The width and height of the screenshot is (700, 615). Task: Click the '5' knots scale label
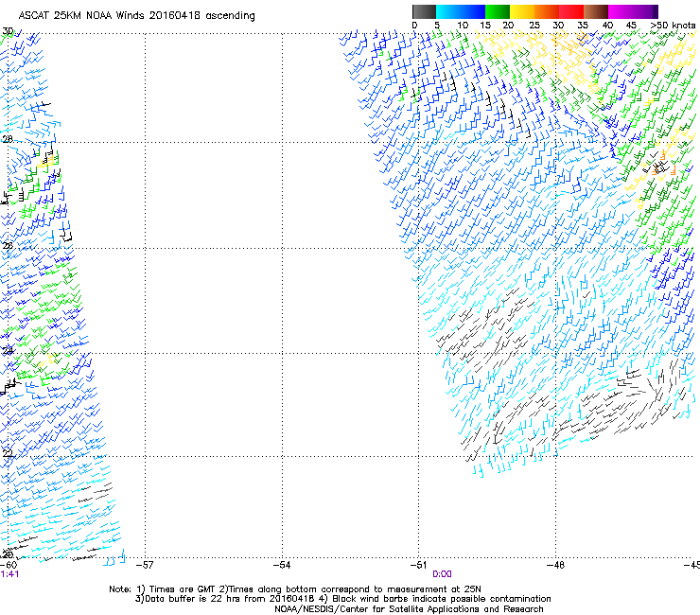click(437, 26)
